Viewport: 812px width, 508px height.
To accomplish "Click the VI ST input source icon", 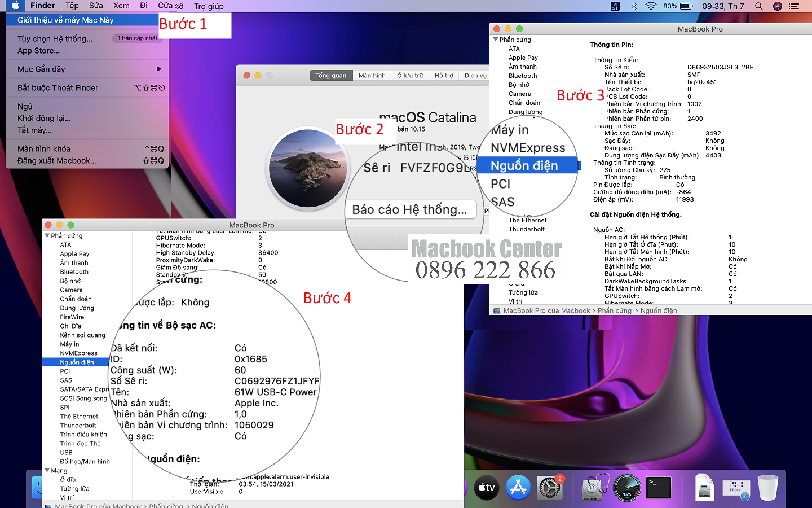I will (x=615, y=6).
